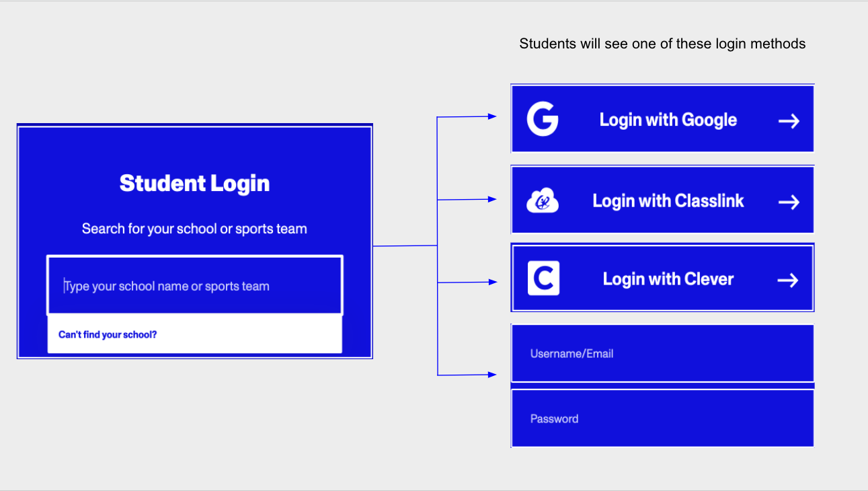The width and height of the screenshot is (868, 491).
Task: Click "Search for your school or sports team" subtitle
Action: [x=194, y=229]
